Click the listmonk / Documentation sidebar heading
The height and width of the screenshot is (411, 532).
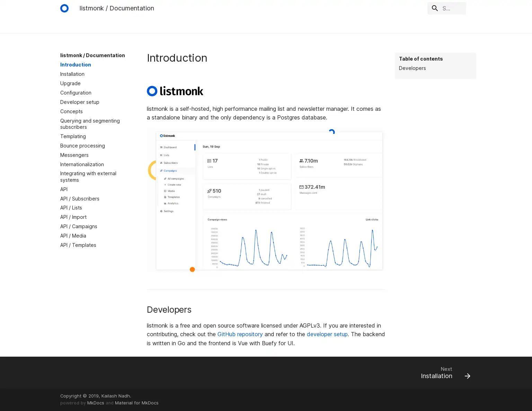(92, 55)
